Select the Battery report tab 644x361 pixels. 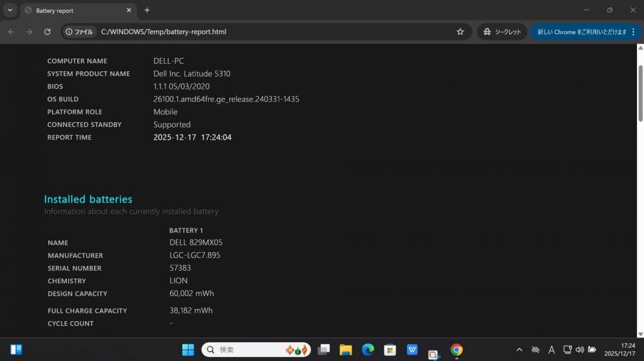tap(78, 10)
